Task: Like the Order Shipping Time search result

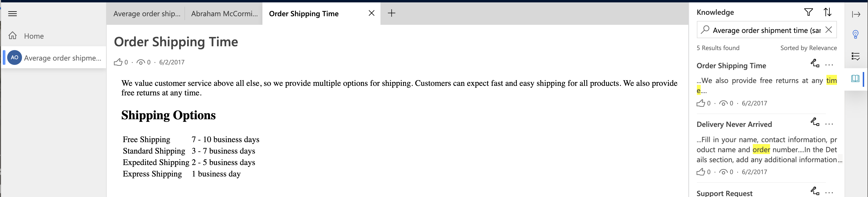Action: (701, 104)
